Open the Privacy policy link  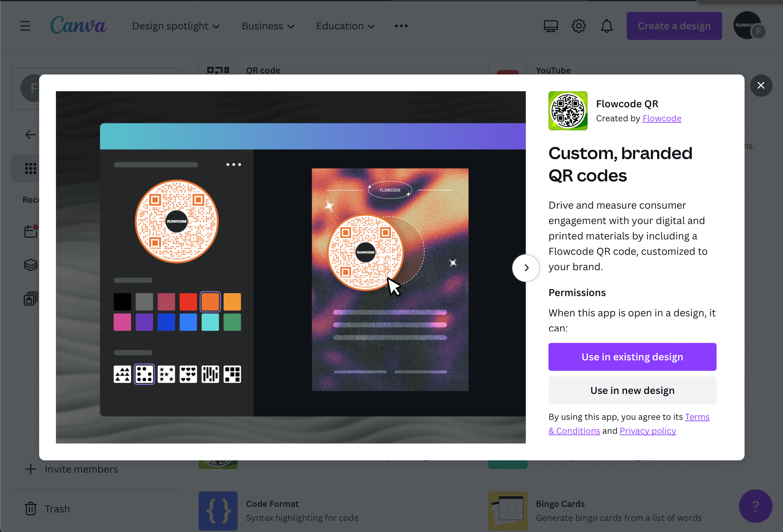click(x=647, y=431)
